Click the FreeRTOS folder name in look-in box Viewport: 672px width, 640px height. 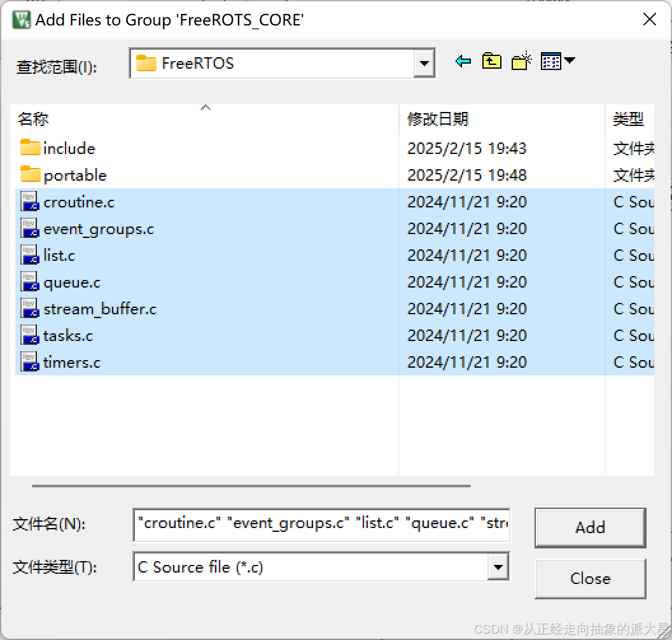point(197,64)
